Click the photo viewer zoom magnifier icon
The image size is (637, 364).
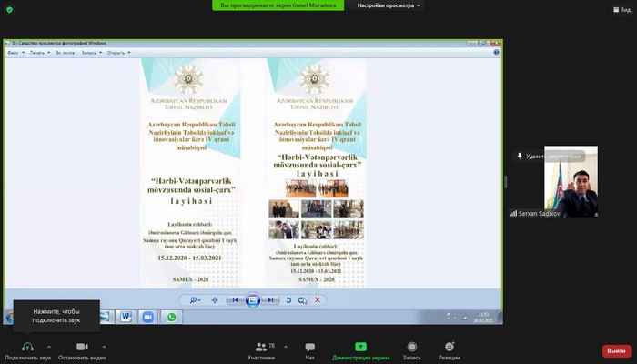click(x=193, y=299)
